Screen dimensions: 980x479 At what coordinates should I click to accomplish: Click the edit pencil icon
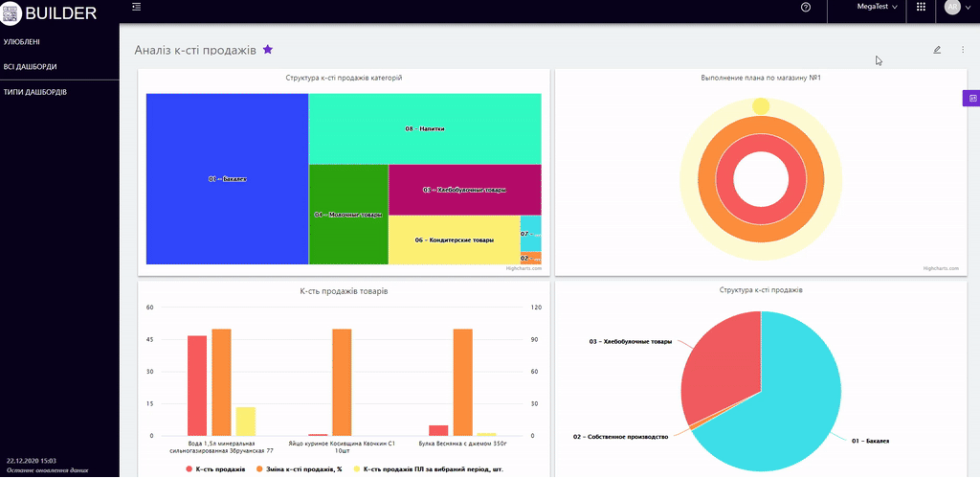[x=937, y=50]
